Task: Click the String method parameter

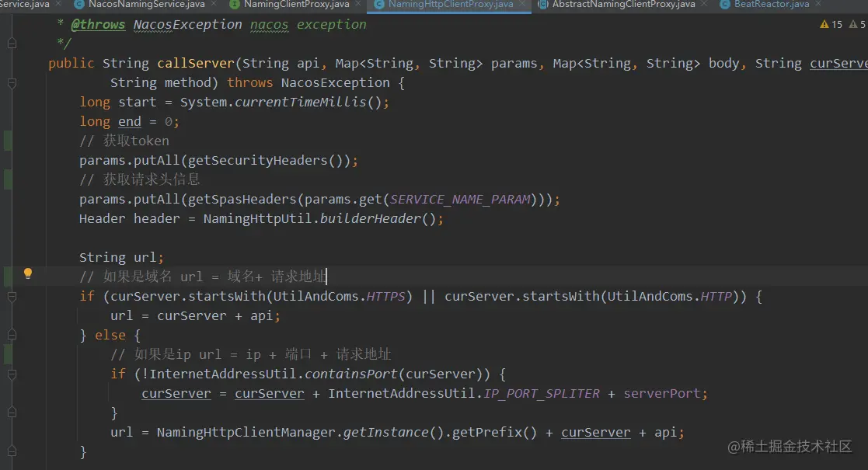Action: click(161, 82)
